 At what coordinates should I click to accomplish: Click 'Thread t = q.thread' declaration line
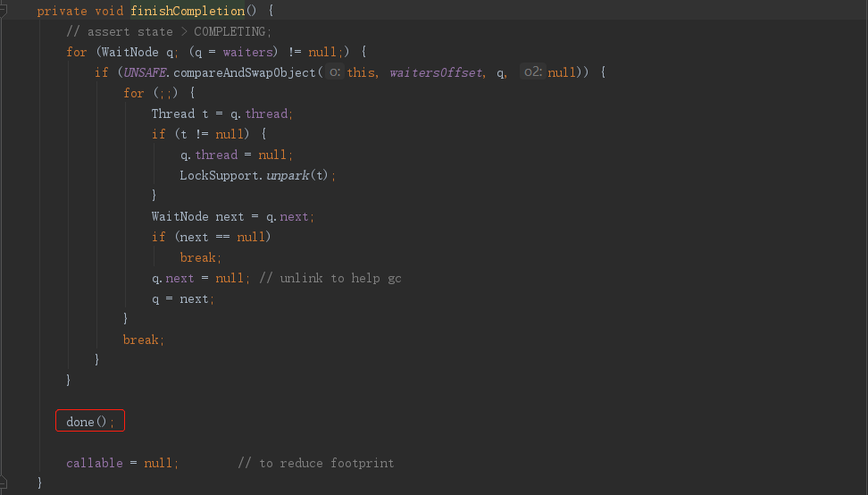tap(222, 113)
